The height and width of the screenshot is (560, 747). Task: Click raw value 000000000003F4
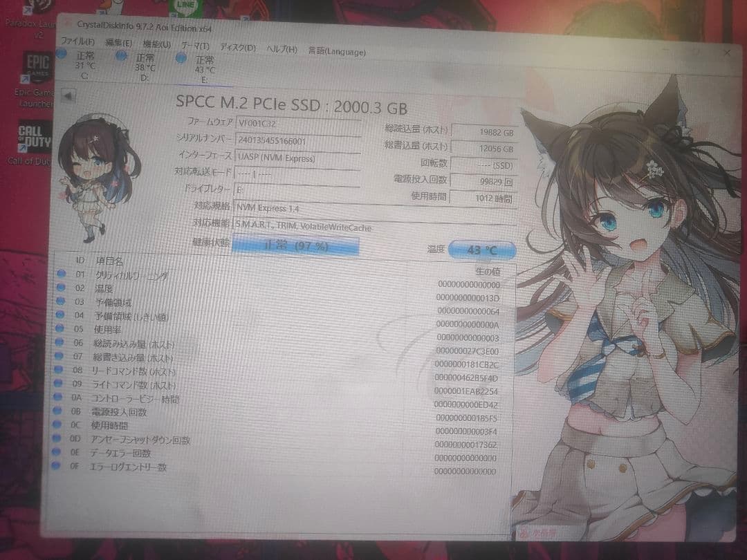tap(466, 431)
